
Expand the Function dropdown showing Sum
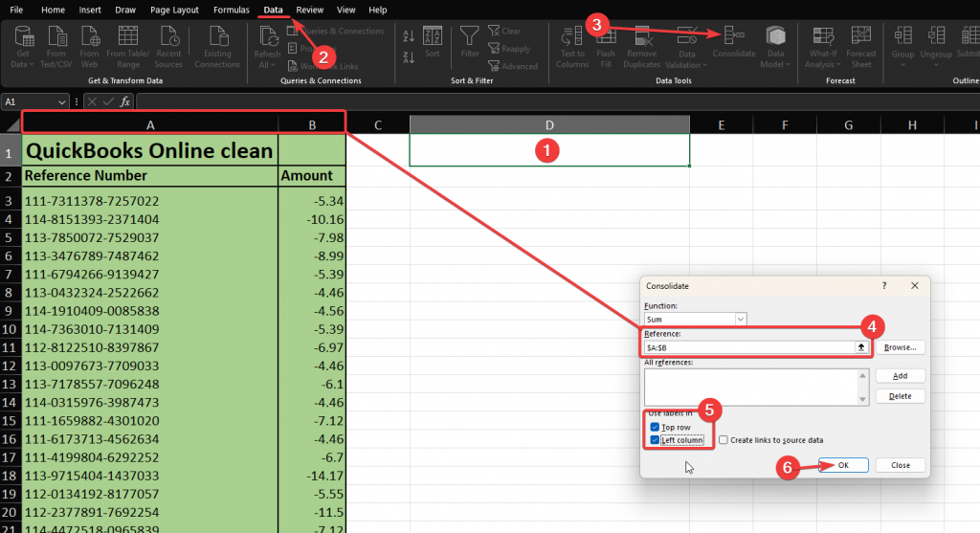[x=740, y=319]
